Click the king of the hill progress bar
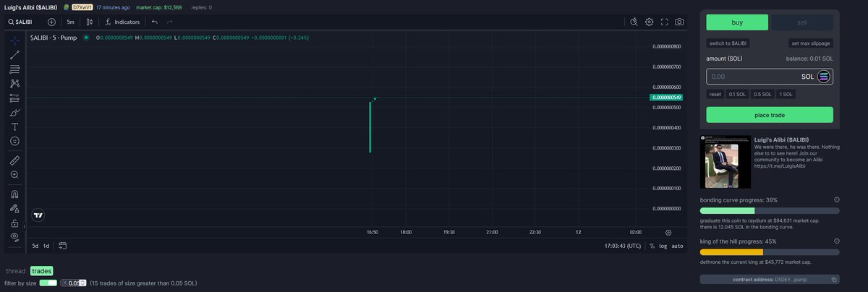 [770, 252]
